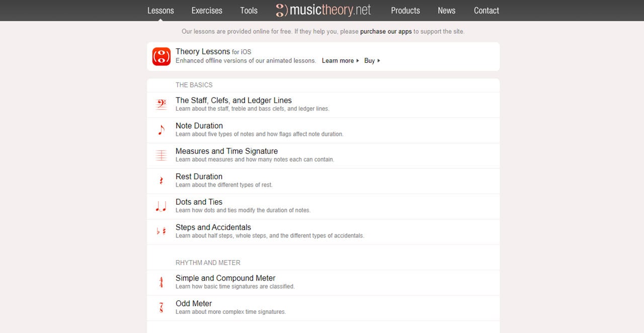Image resolution: width=644 pixels, height=333 pixels.
Task: Click the Buy link for Theory Lessons
Action: tap(372, 61)
